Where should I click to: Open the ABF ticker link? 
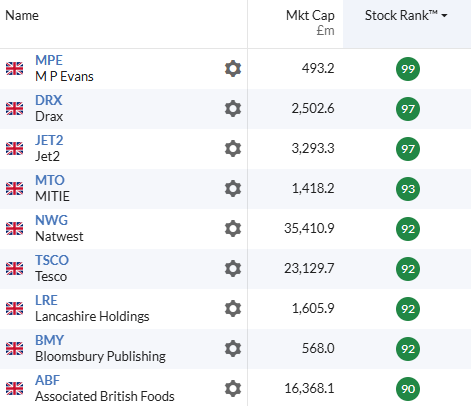tap(48, 380)
